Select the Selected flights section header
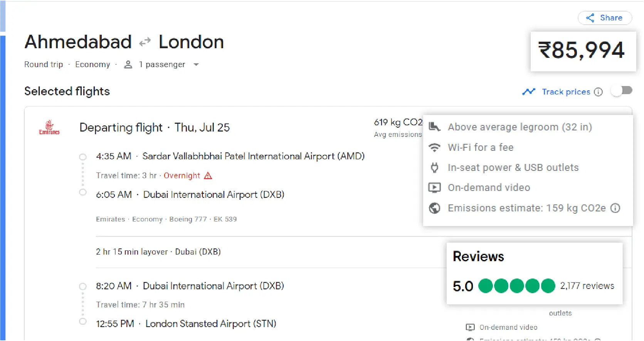Screen dimensions: 644x341 [x=67, y=91]
